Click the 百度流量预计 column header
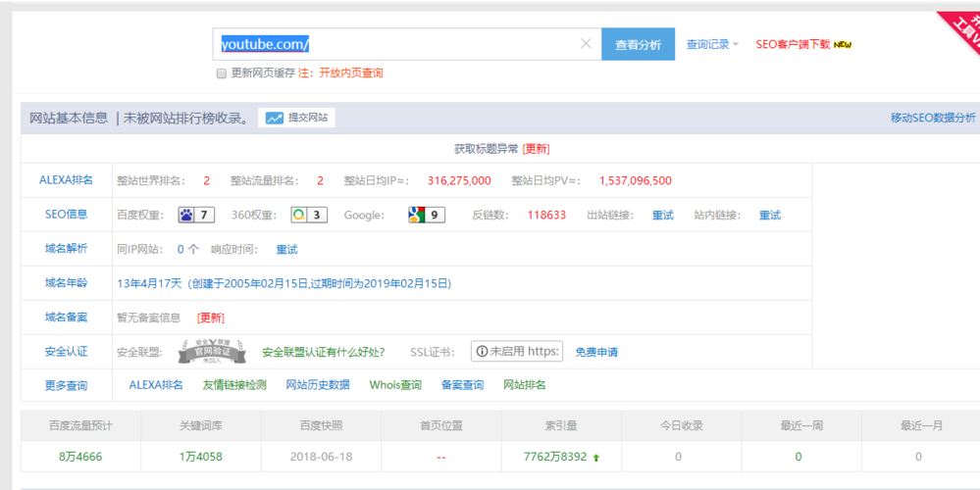Screen dimensions: 980x490 [x=80, y=425]
